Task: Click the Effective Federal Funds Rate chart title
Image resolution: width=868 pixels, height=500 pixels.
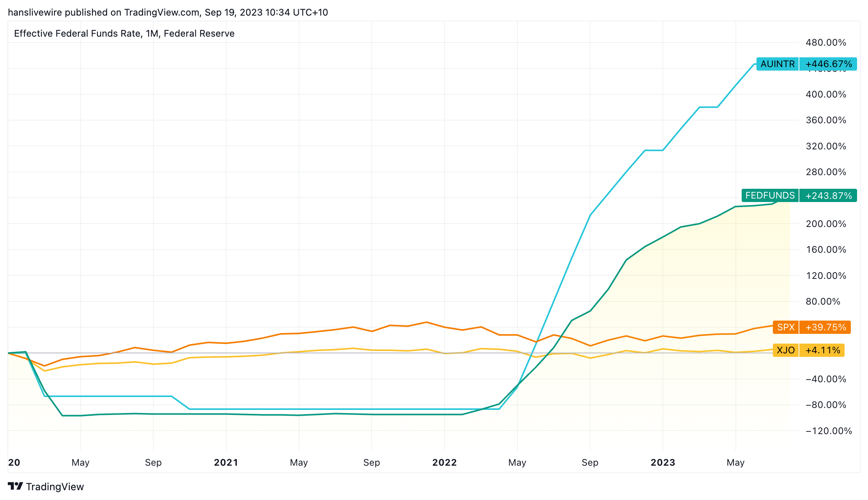Action: point(124,34)
